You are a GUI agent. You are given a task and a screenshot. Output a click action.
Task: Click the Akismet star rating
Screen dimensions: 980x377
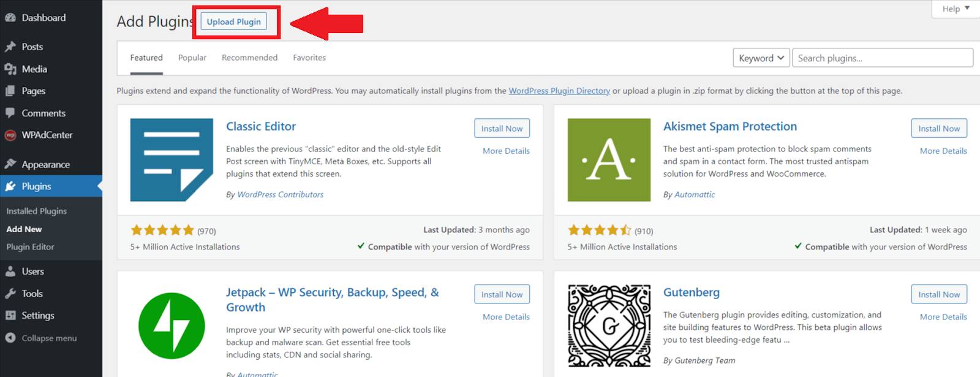pyautogui.click(x=600, y=230)
